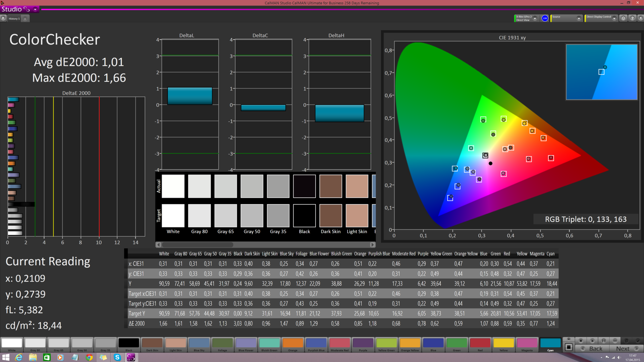This screenshot has height=362, width=644.
Task: Click right arrow of swatch scrollbar
Action: pos(372,245)
